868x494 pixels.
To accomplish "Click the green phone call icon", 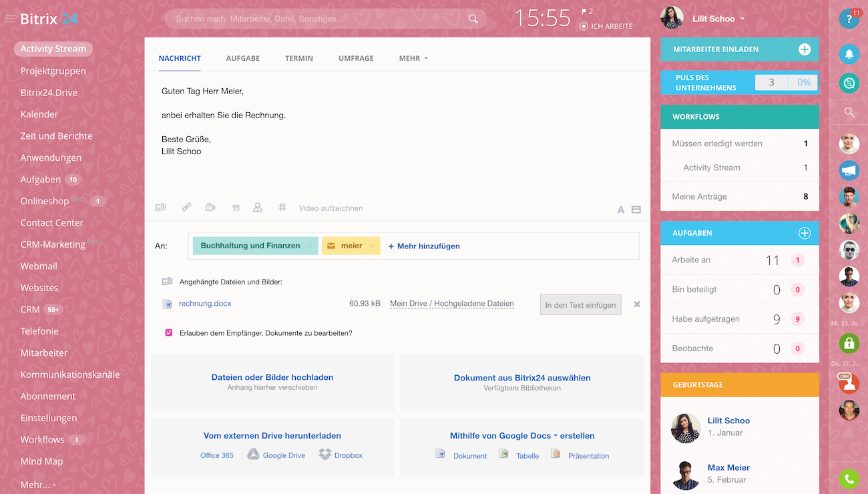I will click(849, 479).
